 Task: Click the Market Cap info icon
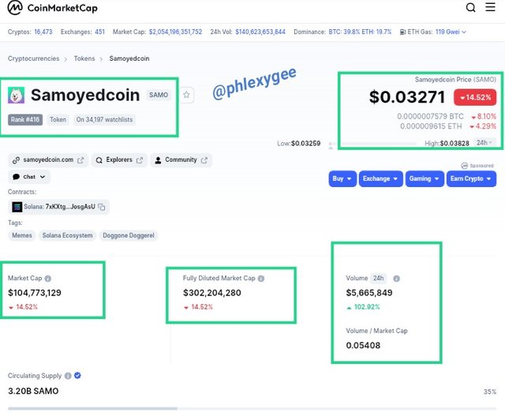pyautogui.click(x=48, y=279)
